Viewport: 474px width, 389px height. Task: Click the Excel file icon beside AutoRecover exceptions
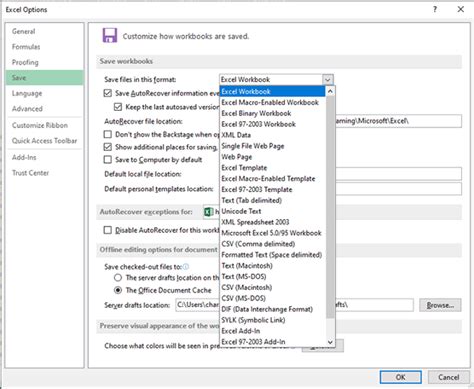[209, 212]
